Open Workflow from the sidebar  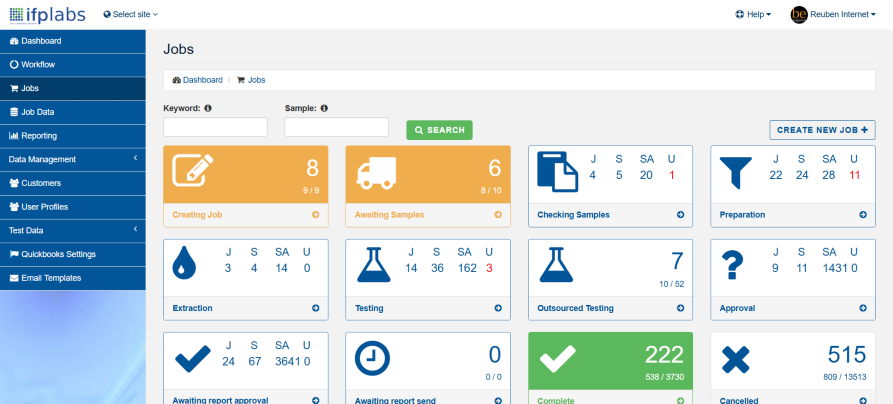(37, 64)
